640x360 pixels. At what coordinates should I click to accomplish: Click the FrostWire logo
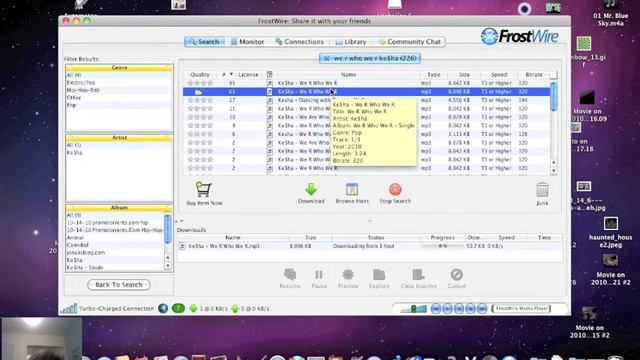point(519,36)
